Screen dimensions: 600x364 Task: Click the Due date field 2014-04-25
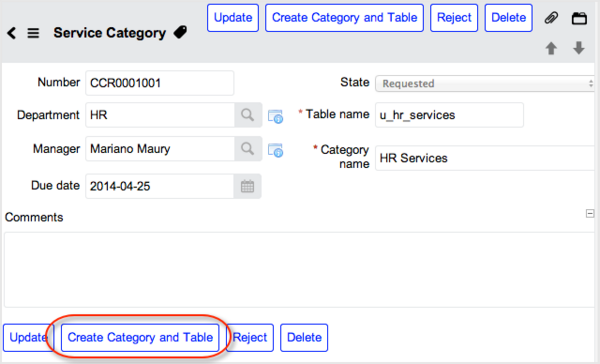[160, 186]
